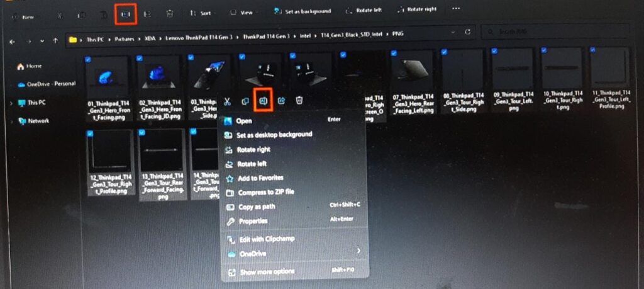This screenshot has height=289, width=644.
Task: Click the toolbar Set as background button
Action: [302, 11]
